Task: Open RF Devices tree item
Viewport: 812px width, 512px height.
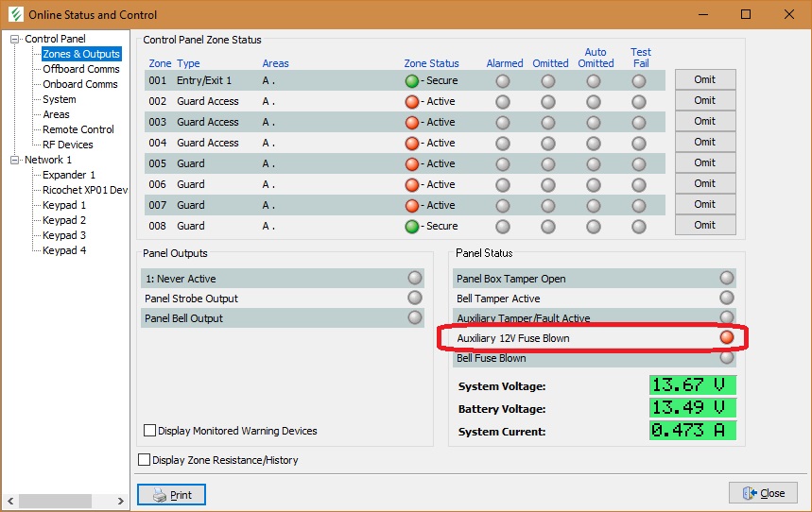Action: (x=68, y=145)
